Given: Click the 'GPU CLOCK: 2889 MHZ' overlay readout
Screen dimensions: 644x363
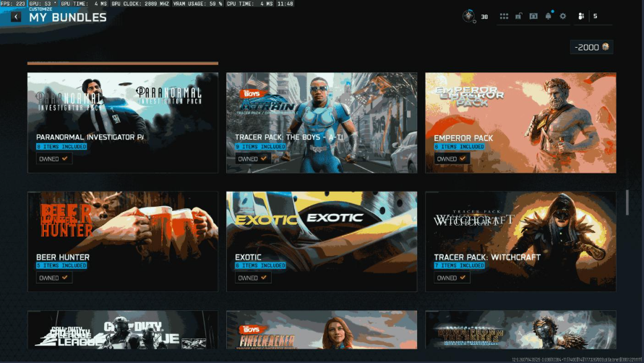Looking at the screenshot, I should pyautogui.click(x=140, y=4).
